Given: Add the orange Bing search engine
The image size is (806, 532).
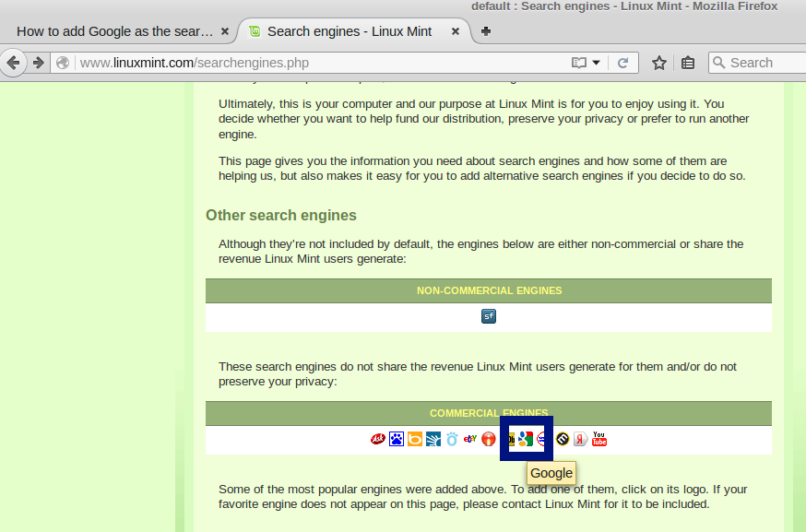Looking at the screenshot, I should 415,439.
